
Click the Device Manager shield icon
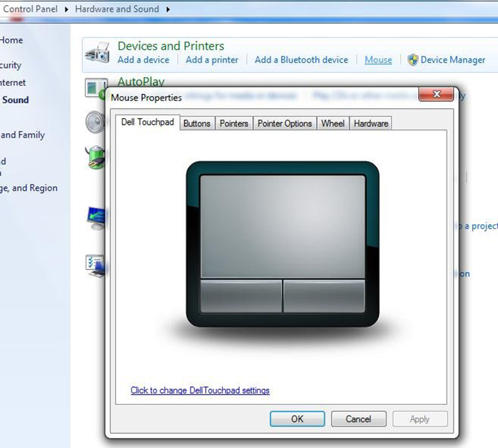tap(413, 60)
